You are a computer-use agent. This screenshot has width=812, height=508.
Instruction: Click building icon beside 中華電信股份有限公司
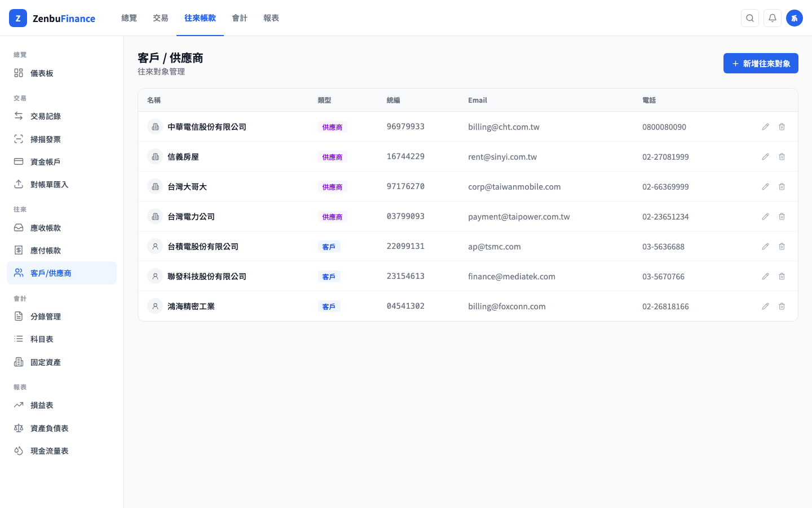(x=155, y=127)
